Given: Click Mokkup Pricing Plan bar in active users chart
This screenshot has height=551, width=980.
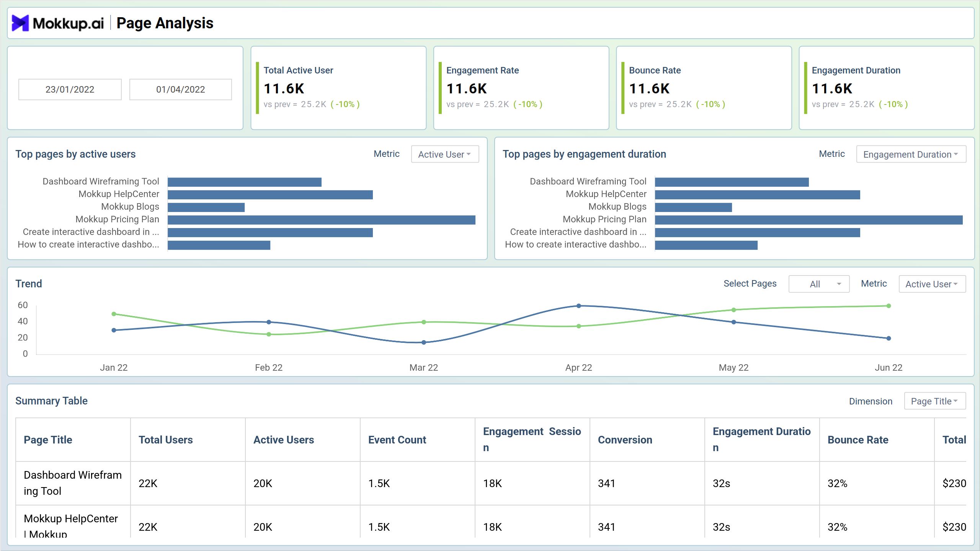Looking at the screenshot, I should [322, 220].
